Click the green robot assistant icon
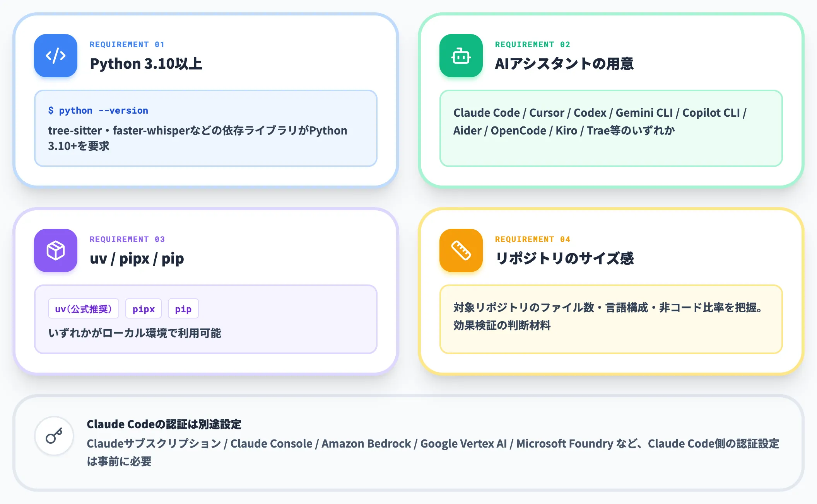Screen dimensions: 817x504 (461, 56)
